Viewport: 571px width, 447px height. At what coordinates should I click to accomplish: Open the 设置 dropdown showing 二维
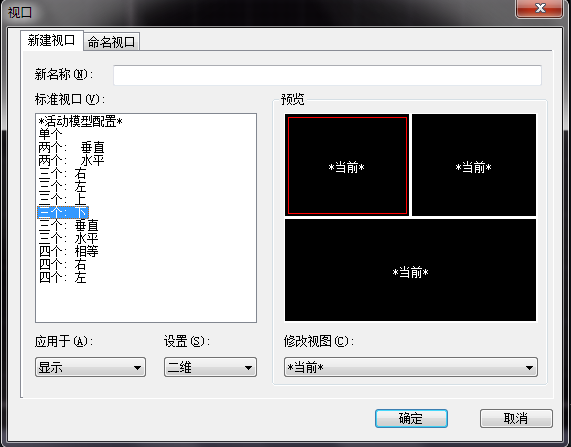(210, 367)
